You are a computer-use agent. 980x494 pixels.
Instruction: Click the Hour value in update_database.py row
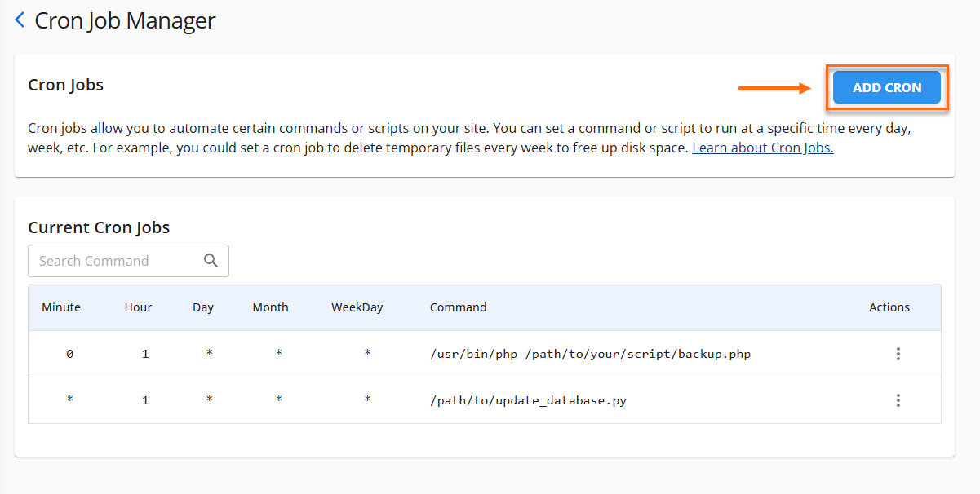coord(145,400)
